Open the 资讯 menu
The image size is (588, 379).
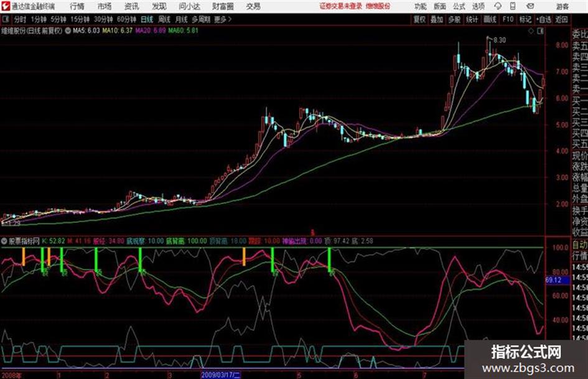(x=132, y=6)
